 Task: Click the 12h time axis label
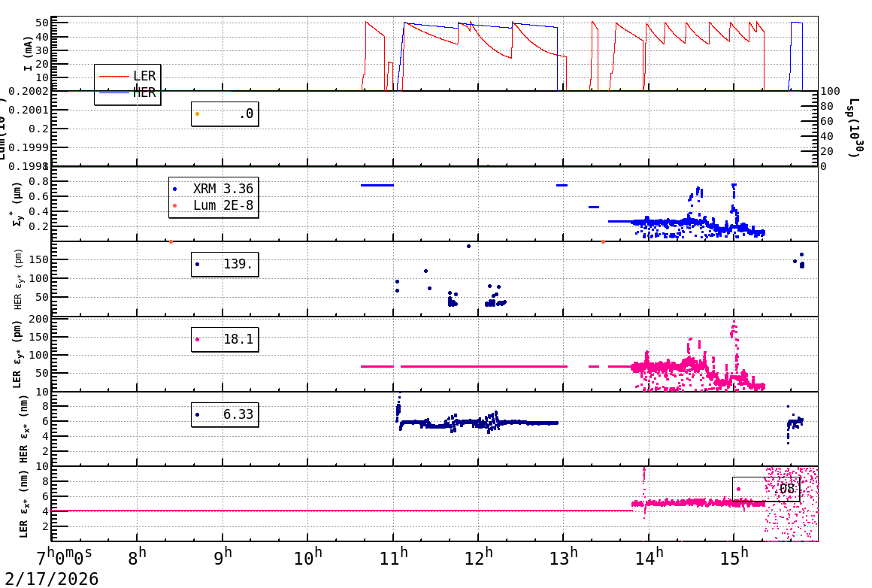[x=478, y=557]
